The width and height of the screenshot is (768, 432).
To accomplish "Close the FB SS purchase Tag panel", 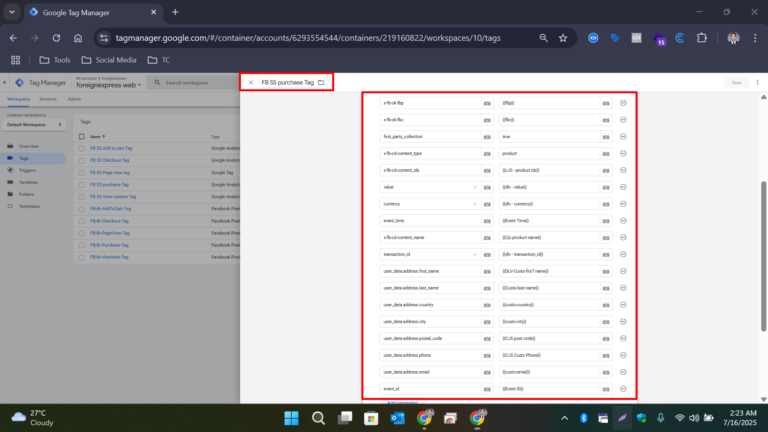I will [250, 82].
